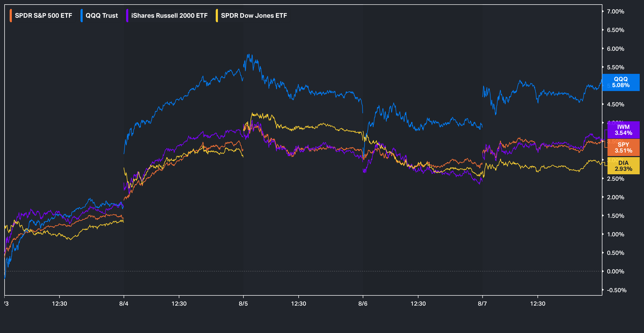Click the 1.00% axis label
The height and width of the screenshot is (333, 644).
616,234
